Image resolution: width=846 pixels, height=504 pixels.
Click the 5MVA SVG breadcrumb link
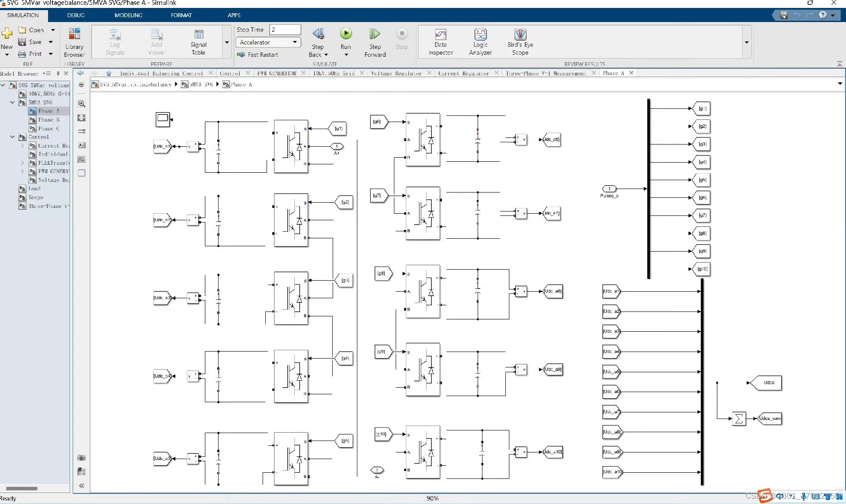[201, 85]
